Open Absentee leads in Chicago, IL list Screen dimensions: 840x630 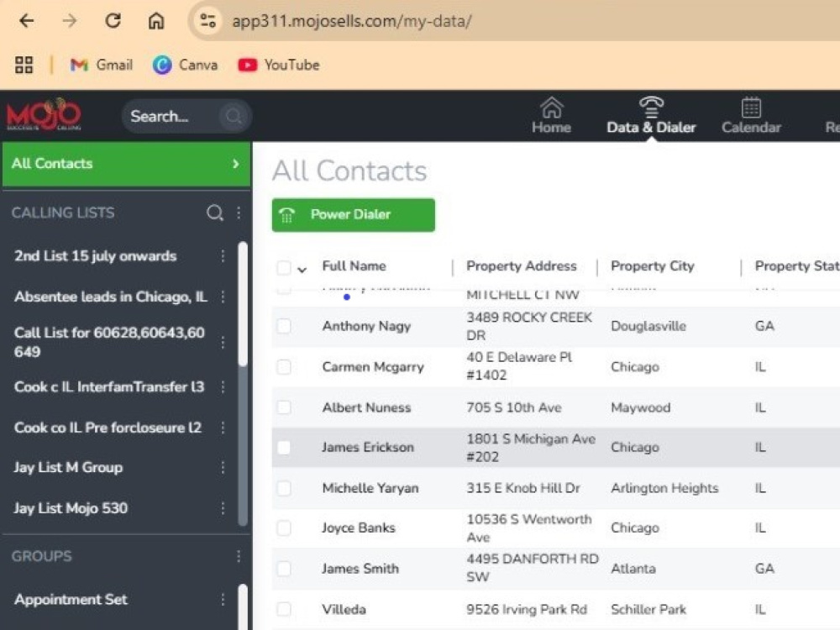click(111, 297)
